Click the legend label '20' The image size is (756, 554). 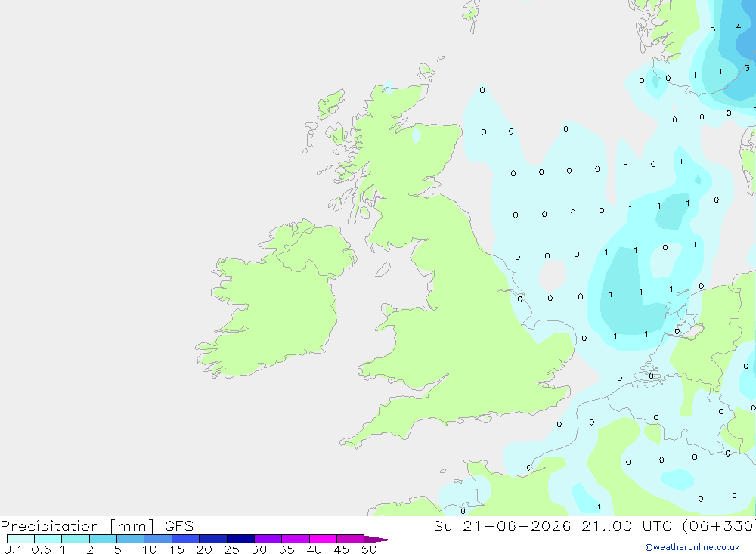pos(204,549)
